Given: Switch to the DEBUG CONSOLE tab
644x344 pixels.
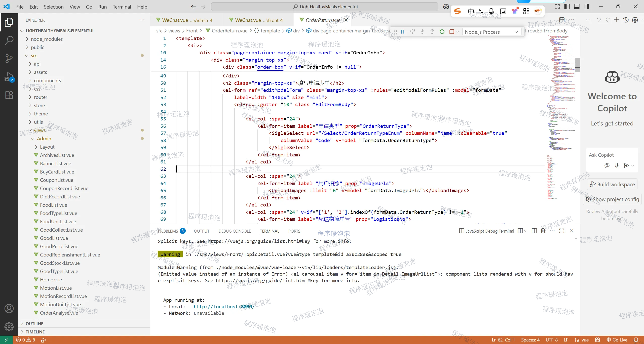Looking at the screenshot, I should [x=235, y=231].
